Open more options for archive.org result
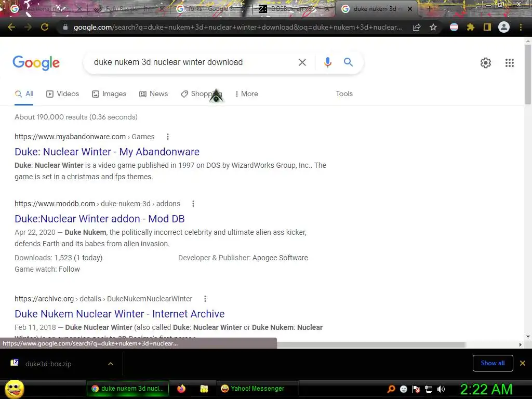 click(205, 299)
